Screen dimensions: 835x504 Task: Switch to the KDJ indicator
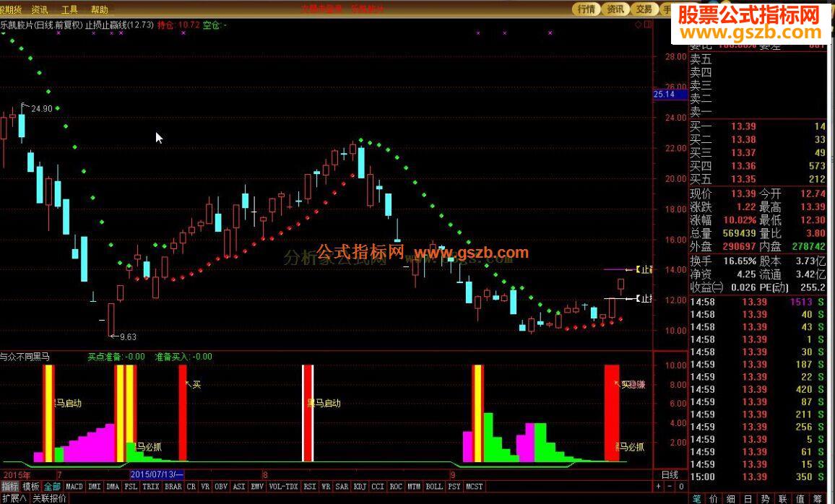coord(360,487)
